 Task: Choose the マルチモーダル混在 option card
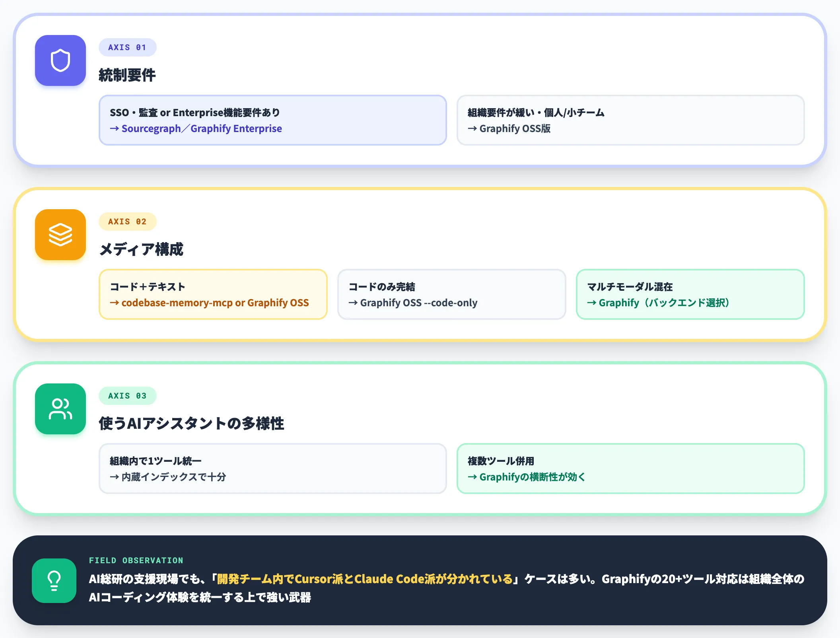(x=690, y=294)
